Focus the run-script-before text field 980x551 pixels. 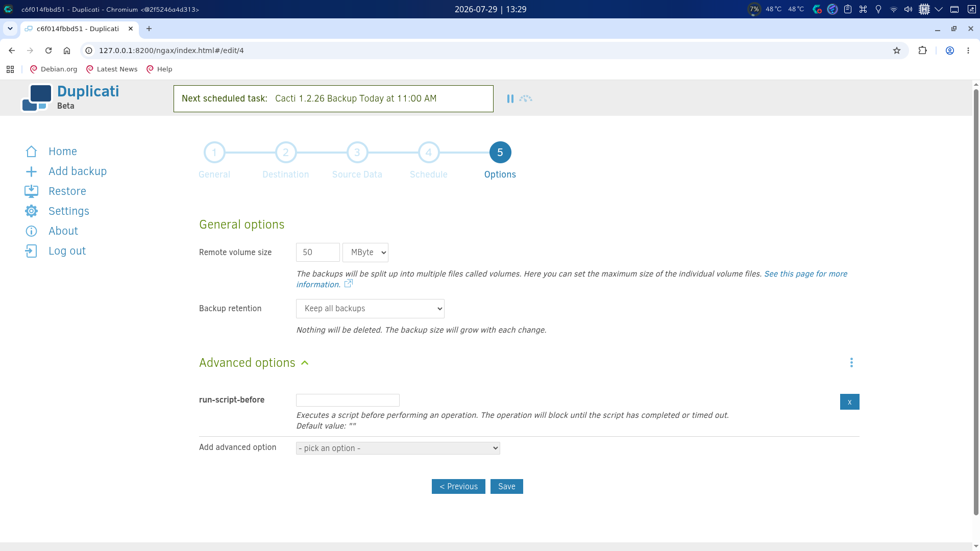(x=348, y=400)
